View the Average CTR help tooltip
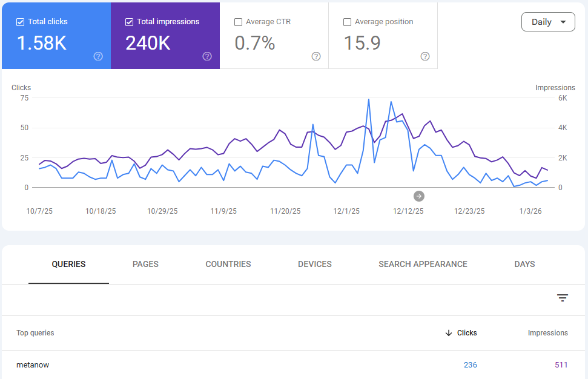Viewport: 588px width, 379px height. [316, 56]
